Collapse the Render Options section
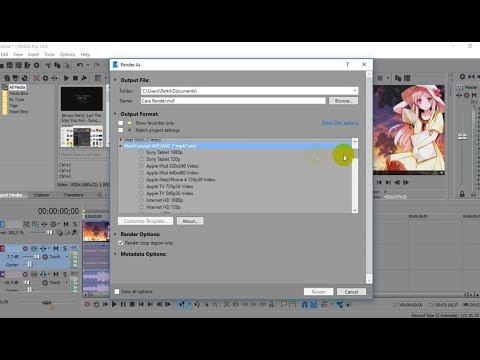 116,234
